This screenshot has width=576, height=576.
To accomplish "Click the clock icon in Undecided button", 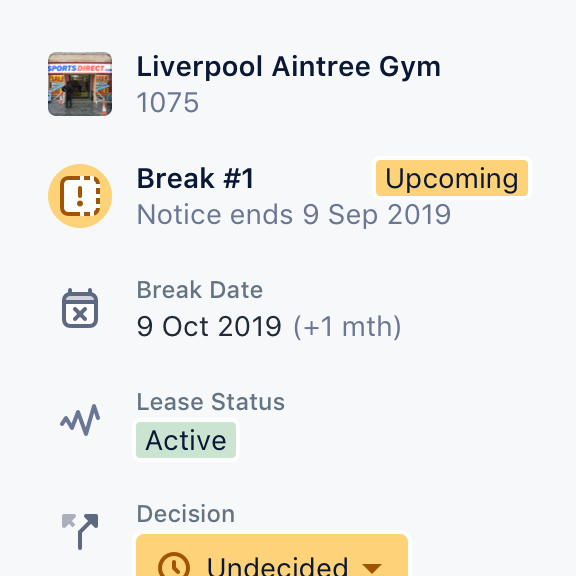I will click(x=174, y=566).
